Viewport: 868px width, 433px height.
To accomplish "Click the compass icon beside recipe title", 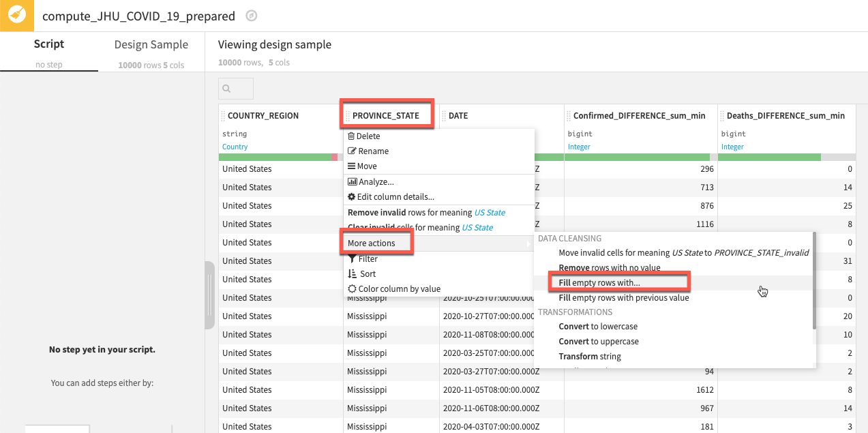I will pyautogui.click(x=251, y=16).
